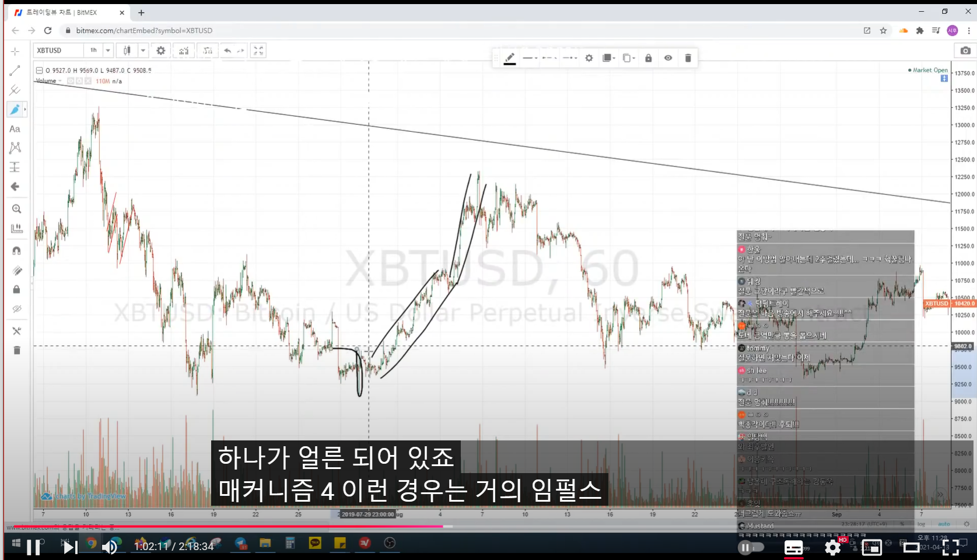Take a chart snapshot with camera

(966, 51)
